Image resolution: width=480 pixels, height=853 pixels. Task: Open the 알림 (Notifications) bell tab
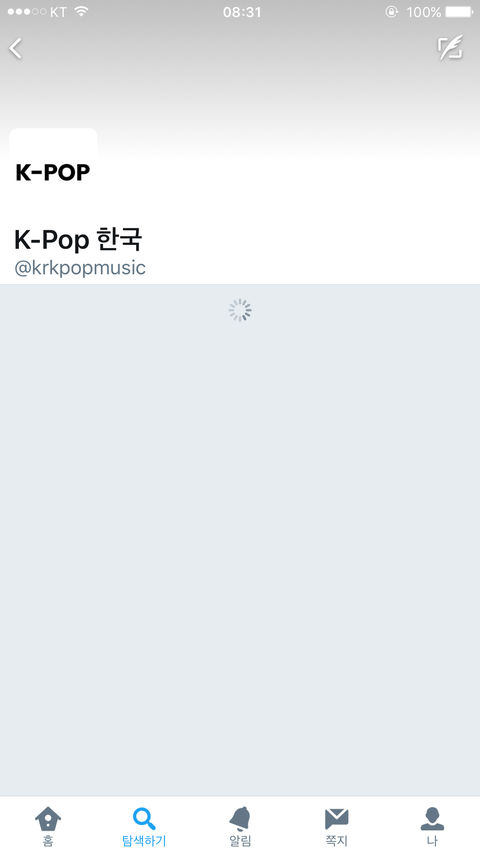coord(240,826)
